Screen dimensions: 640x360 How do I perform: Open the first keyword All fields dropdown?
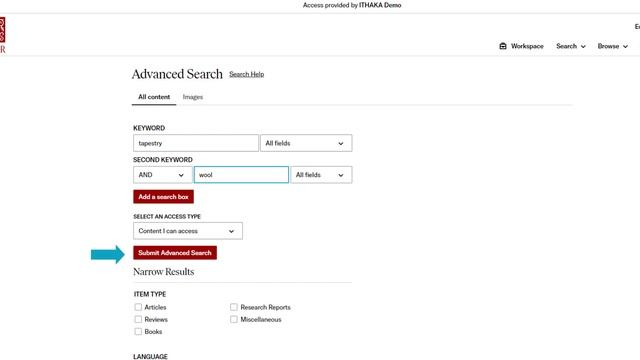click(x=306, y=143)
